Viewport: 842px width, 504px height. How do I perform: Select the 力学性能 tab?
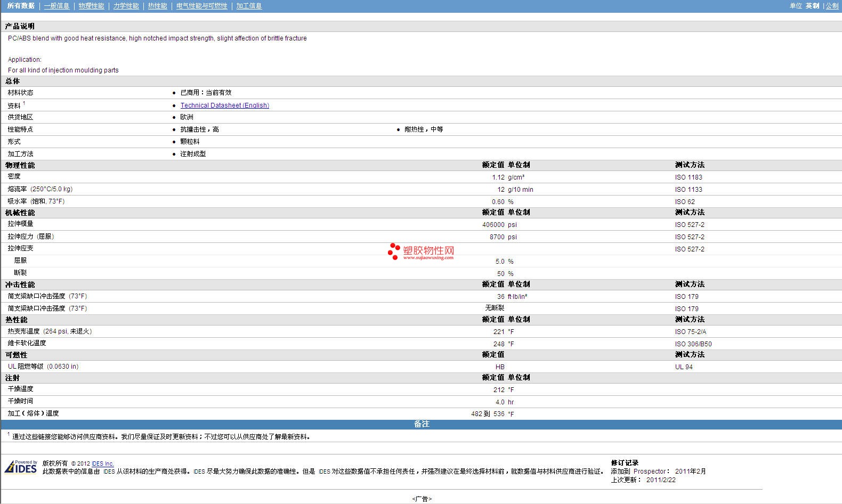126,6
